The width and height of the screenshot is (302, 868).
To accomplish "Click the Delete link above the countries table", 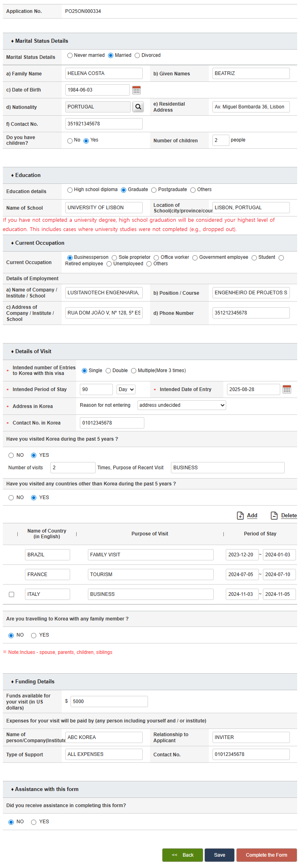I will (x=289, y=516).
